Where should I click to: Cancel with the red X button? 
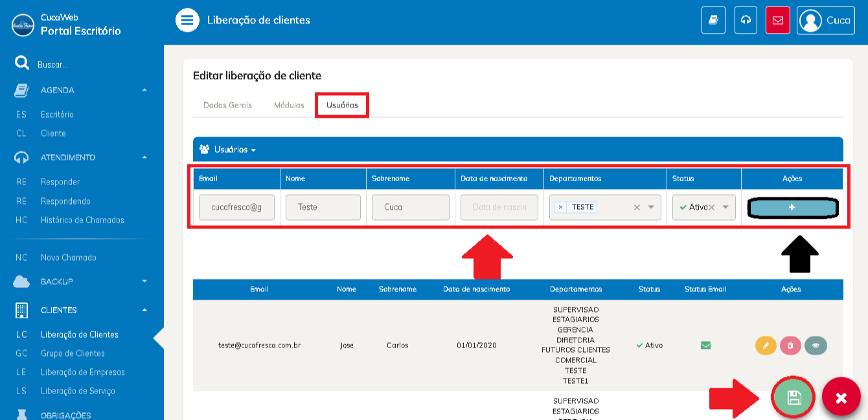click(841, 398)
